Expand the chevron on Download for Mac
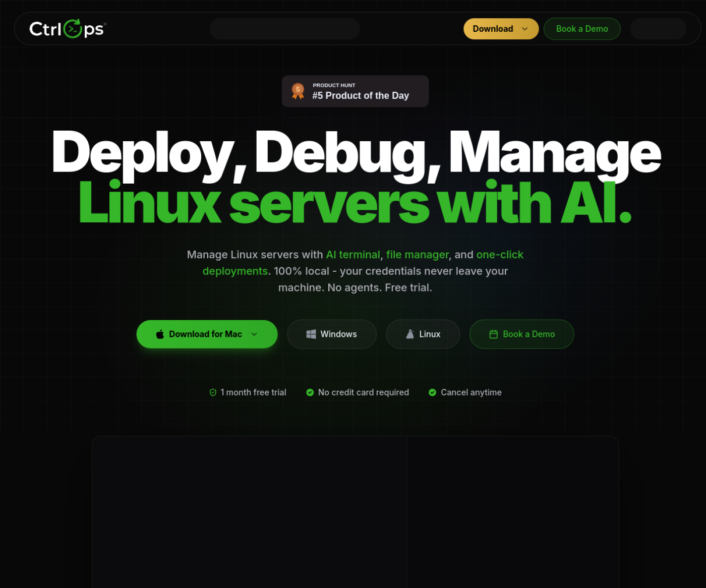Viewport: 706px width, 588px height. click(254, 334)
